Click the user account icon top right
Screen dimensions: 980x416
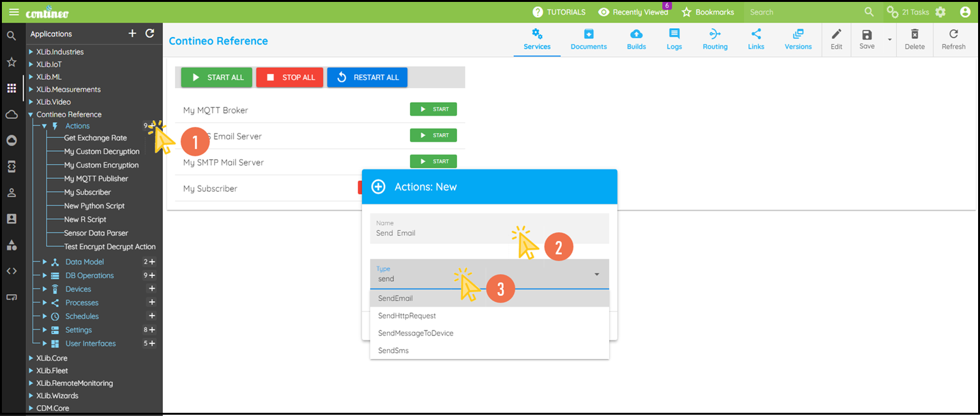click(965, 12)
